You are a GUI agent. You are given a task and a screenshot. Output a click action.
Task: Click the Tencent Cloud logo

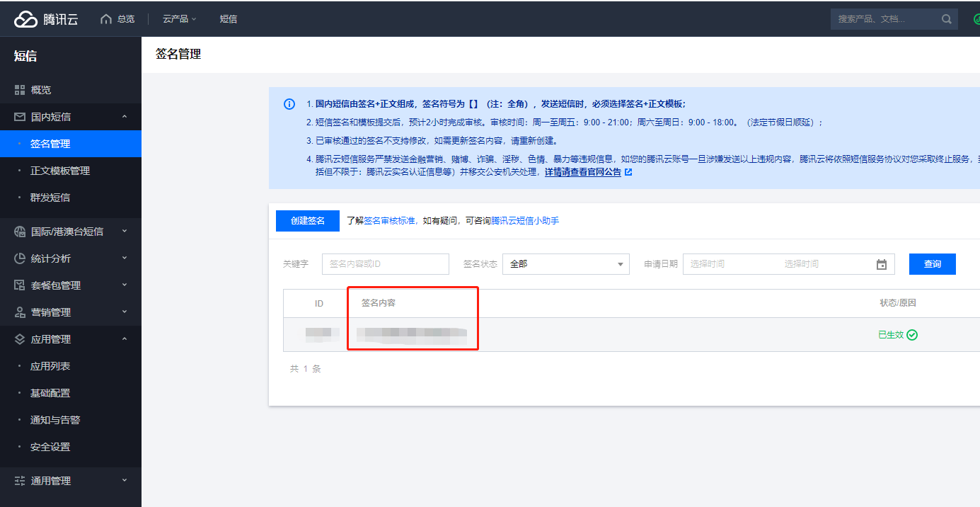pyautogui.click(x=46, y=19)
